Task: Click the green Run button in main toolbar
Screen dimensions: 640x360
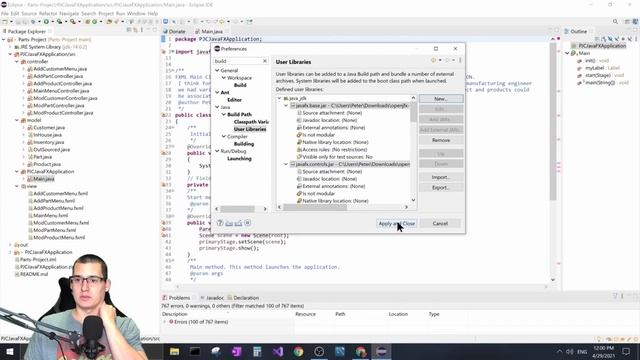Action: pos(46,22)
